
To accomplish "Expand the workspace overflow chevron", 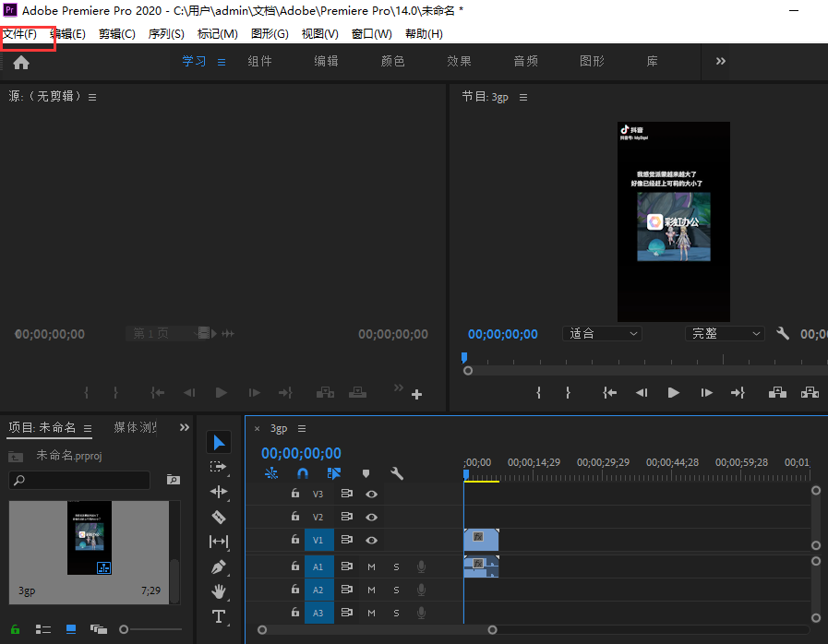I will [721, 62].
